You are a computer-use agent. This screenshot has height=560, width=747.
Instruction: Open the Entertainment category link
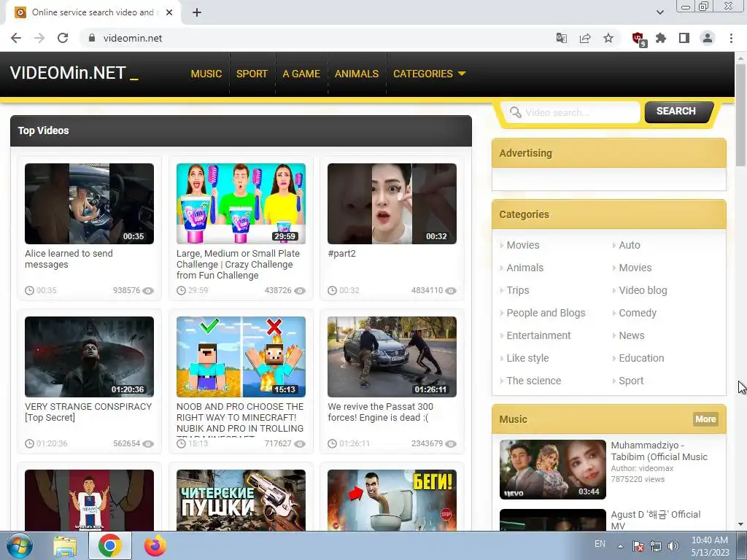coord(539,335)
